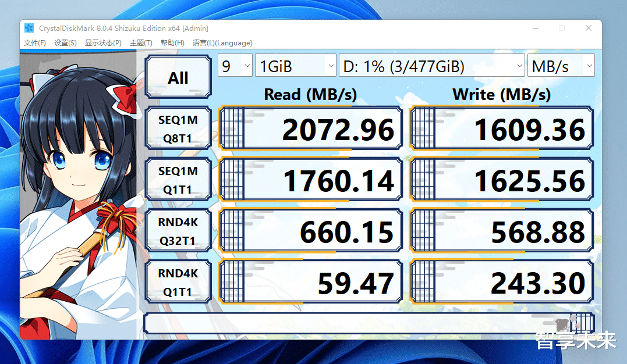Minimize the CrystalDiskMark window
Screen dimensions: 627x364
click(536, 28)
